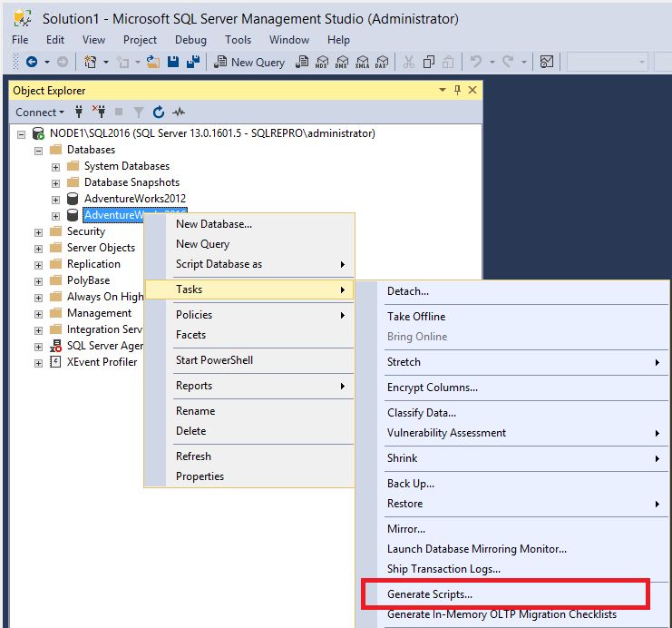Refresh the Object Explorer tree
Viewport: 672px width, 628px height.
click(159, 112)
